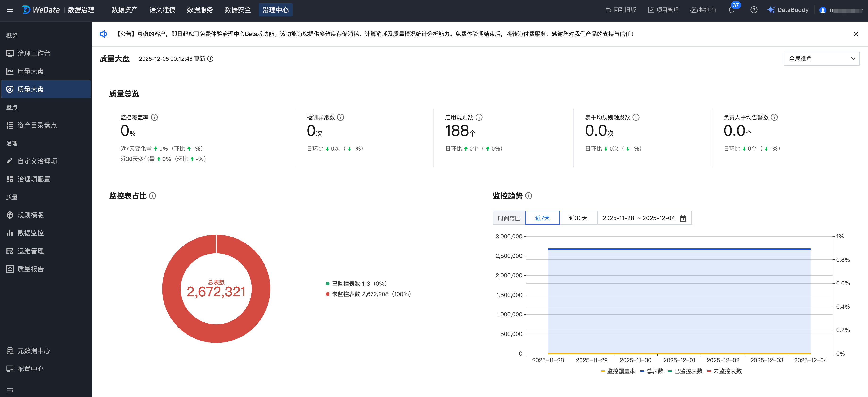Click info icon next to 监控覆盖率

154,117
